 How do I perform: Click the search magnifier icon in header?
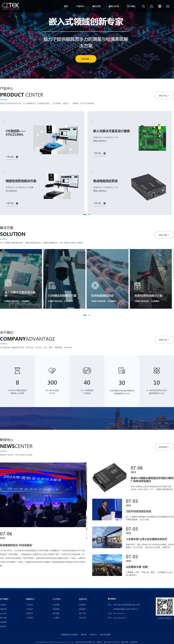point(143,6)
